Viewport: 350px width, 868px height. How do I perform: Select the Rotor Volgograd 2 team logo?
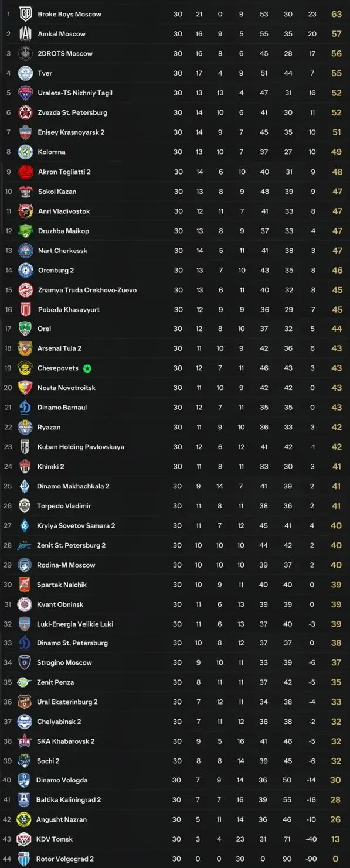click(x=25, y=859)
